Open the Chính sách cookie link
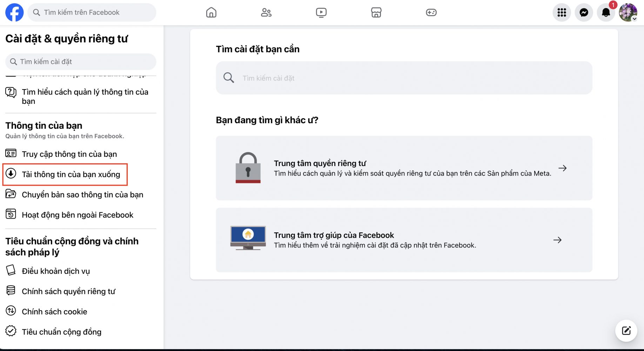The width and height of the screenshot is (644, 351). click(54, 312)
